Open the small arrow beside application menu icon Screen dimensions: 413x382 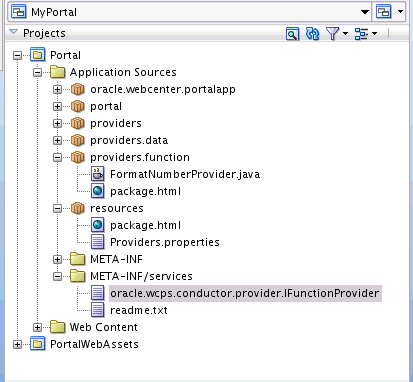tap(400, 12)
